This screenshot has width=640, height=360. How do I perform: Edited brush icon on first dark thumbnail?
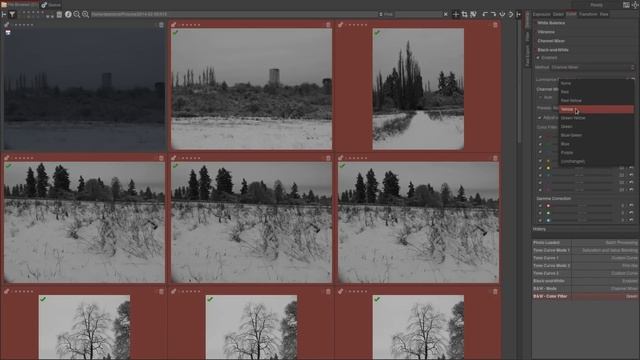(7, 25)
